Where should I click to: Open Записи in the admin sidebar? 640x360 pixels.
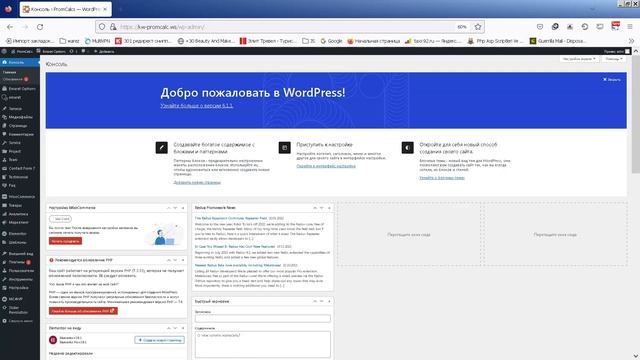point(15,109)
